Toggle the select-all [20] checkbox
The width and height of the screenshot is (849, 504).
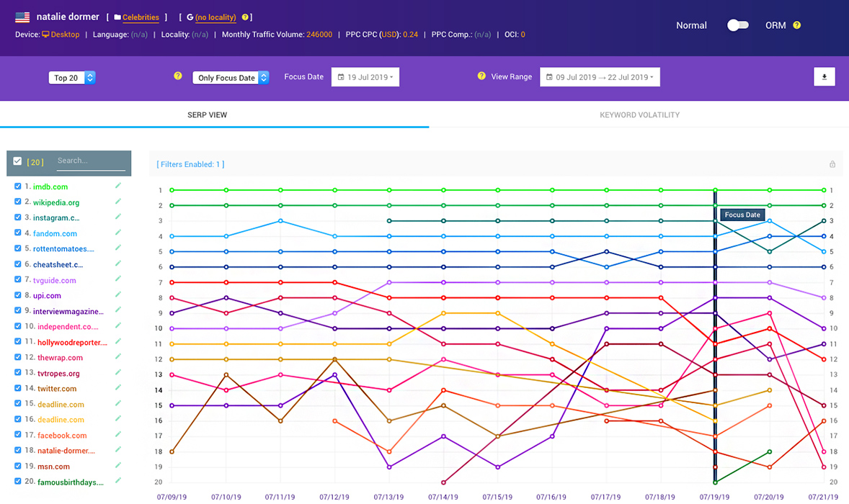click(18, 161)
